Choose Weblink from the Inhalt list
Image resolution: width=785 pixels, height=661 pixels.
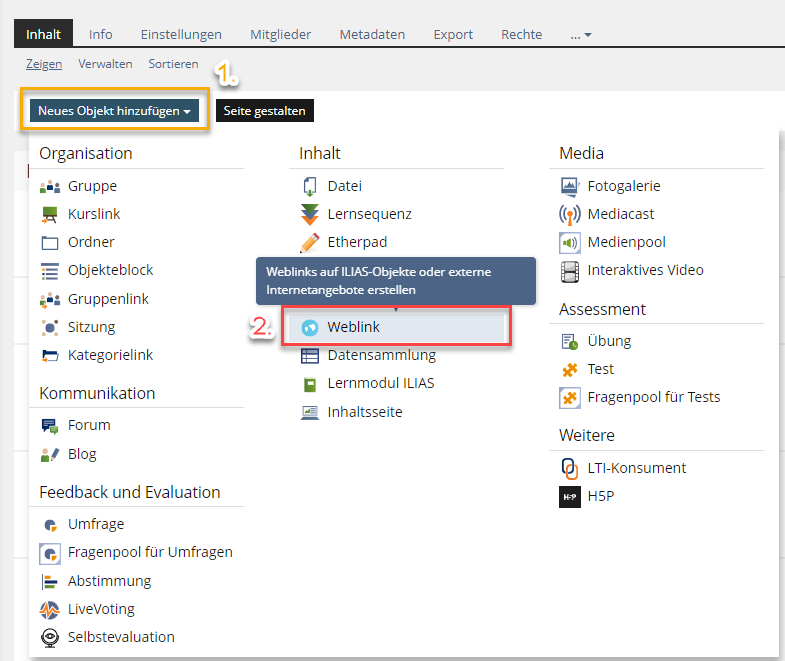[353, 327]
